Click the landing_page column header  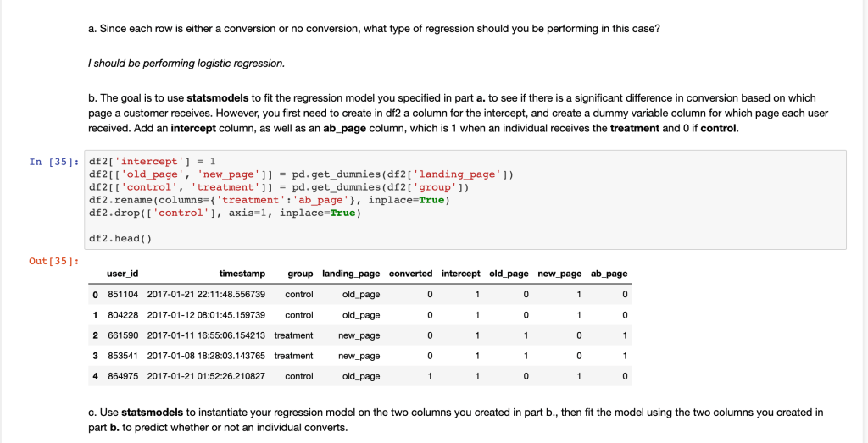coord(351,274)
